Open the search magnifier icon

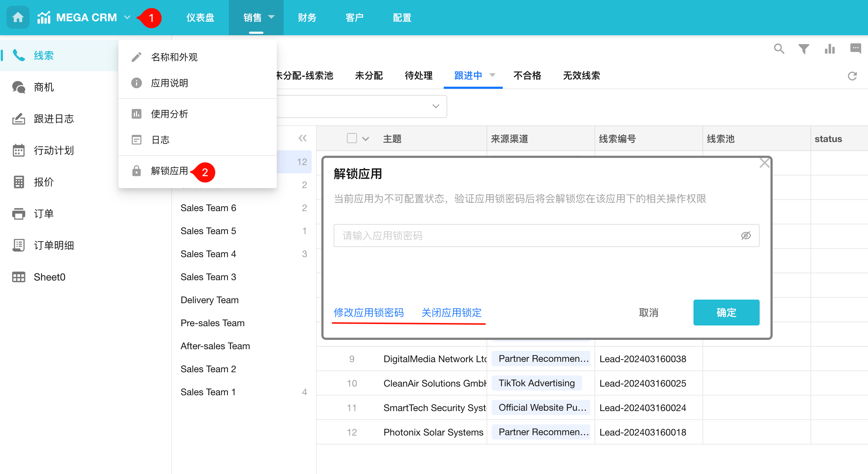coord(779,49)
